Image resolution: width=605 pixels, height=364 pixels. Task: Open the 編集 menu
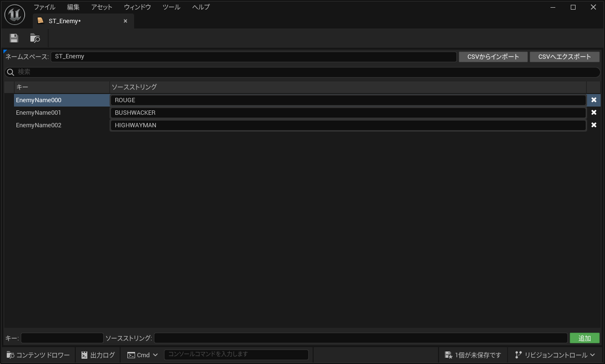click(73, 7)
